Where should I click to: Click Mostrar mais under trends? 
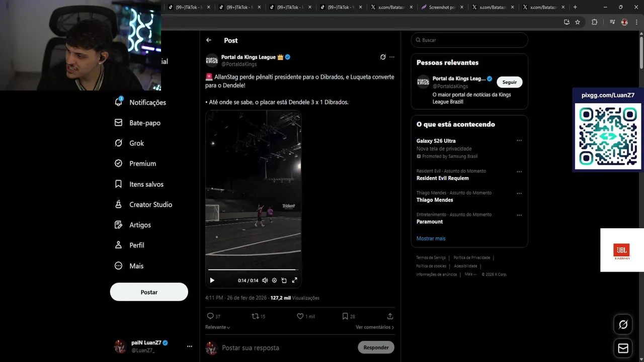(431, 238)
